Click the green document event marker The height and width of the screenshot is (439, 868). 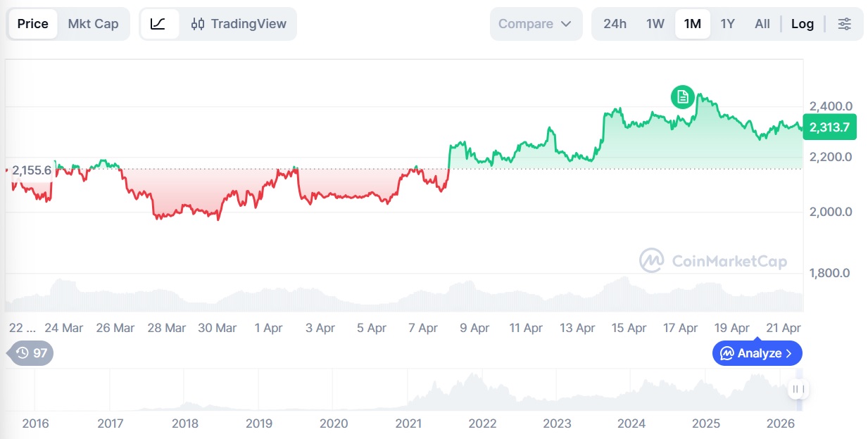click(682, 97)
